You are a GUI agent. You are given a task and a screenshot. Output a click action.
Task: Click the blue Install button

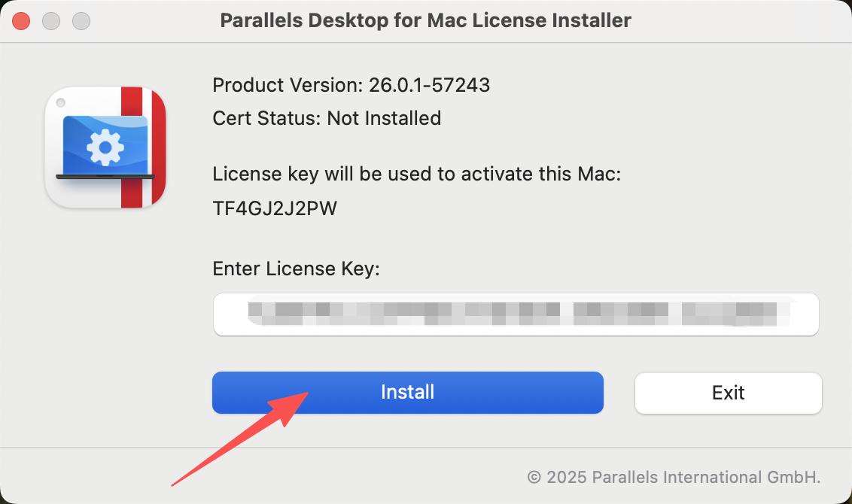pyautogui.click(x=407, y=392)
